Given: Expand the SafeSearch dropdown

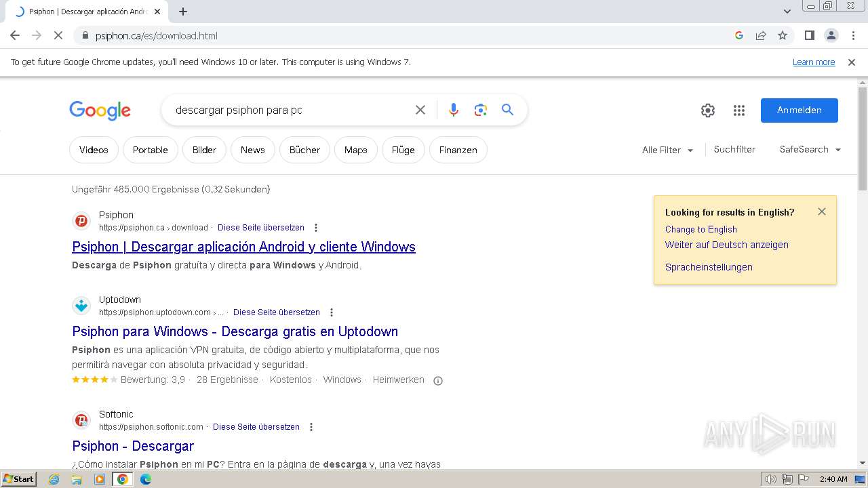Looking at the screenshot, I should (810, 149).
